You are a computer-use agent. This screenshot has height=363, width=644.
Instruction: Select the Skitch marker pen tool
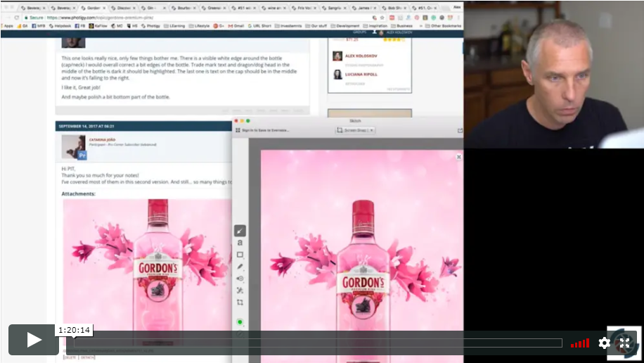click(240, 267)
